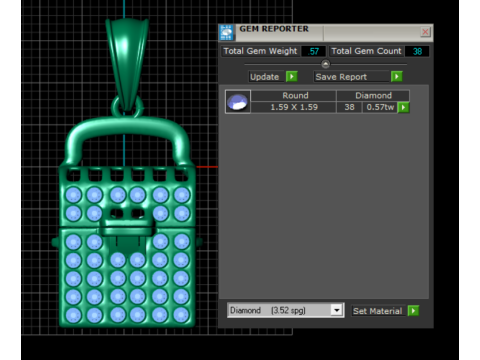The width and height of the screenshot is (480, 360).
Task: Click the 0.57tw weight cell
Action: tap(380, 107)
